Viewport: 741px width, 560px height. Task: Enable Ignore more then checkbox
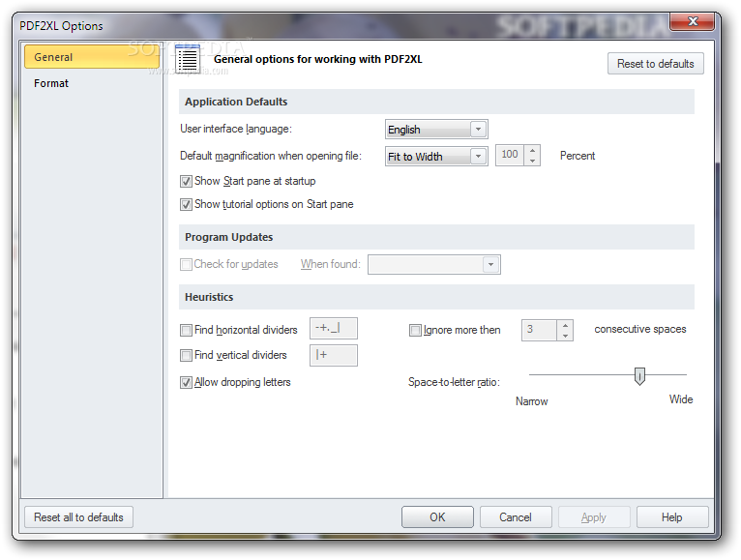pyautogui.click(x=415, y=331)
